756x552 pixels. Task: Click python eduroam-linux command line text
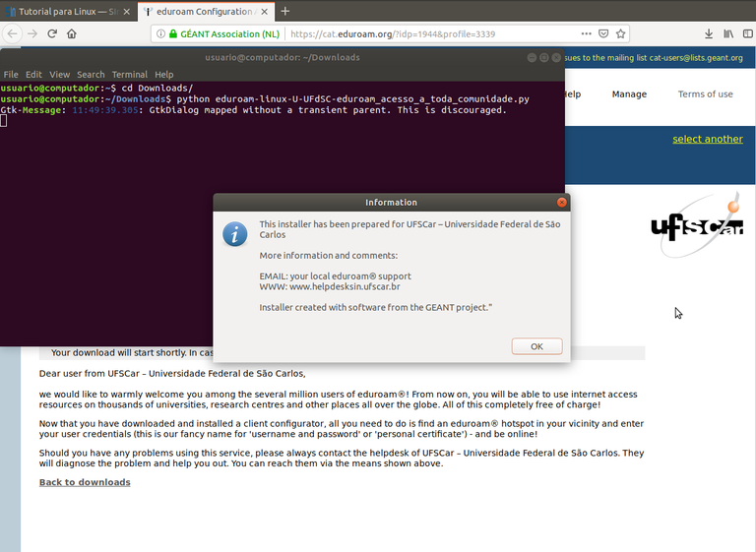pos(353,99)
